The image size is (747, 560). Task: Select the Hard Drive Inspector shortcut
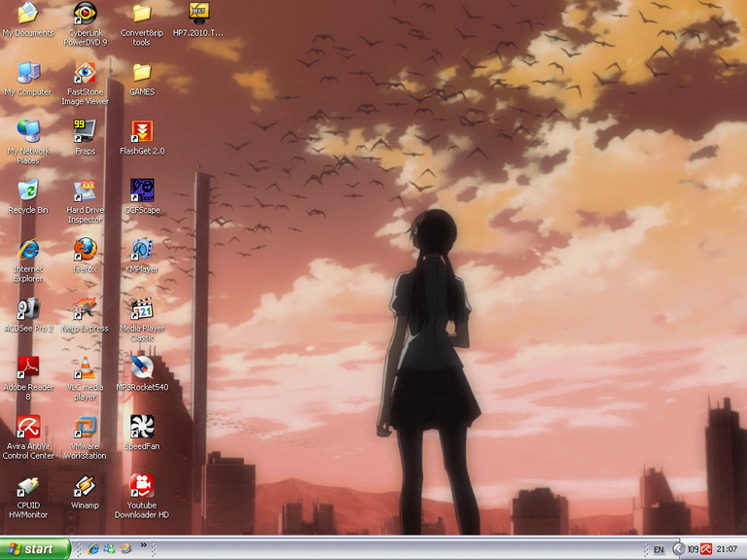[86, 201]
